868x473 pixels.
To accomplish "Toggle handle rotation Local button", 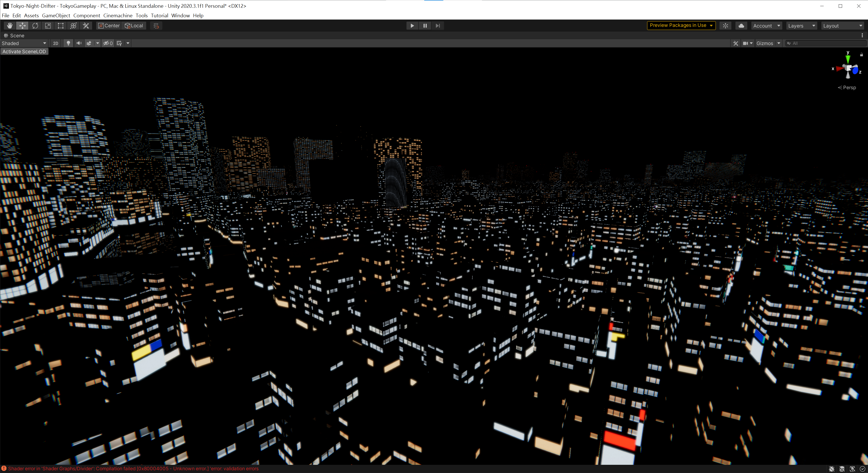I will [x=134, y=26].
